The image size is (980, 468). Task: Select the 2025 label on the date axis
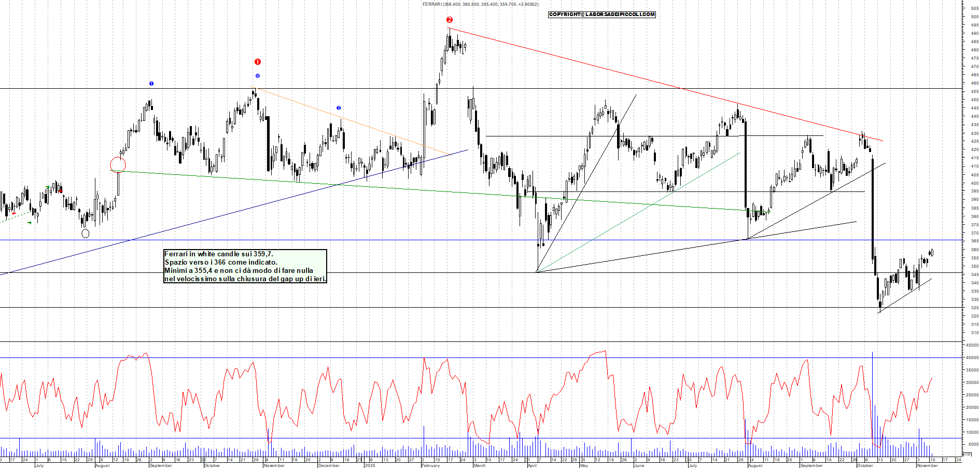(370, 466)
